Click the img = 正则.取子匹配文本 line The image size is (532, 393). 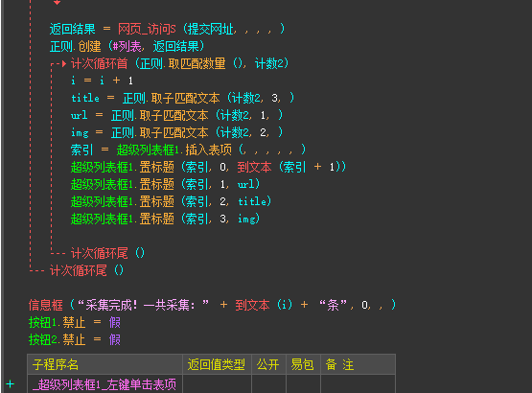tap(176, 132)
